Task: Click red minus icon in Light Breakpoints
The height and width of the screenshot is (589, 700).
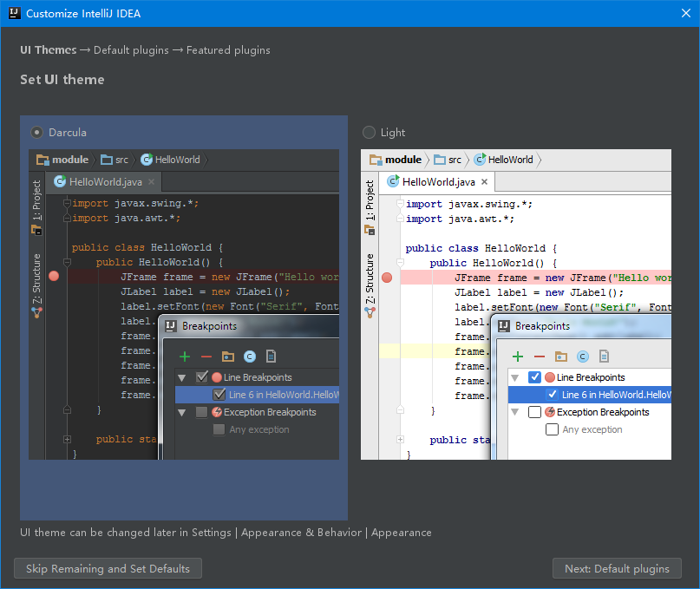Action: tap(540, 357)
